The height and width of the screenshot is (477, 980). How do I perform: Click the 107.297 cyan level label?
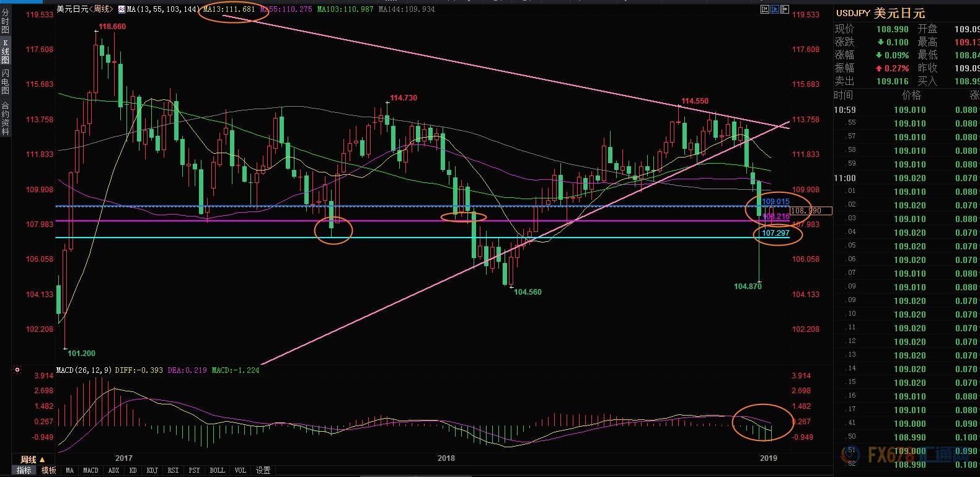775,233
